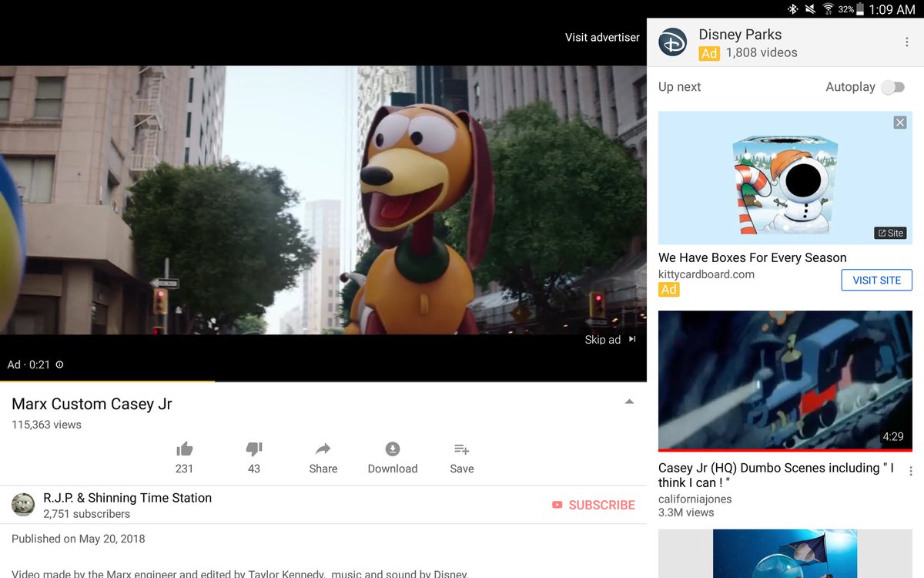
Task: Tap the 115,363 views count
Action: tap(46, 425)
